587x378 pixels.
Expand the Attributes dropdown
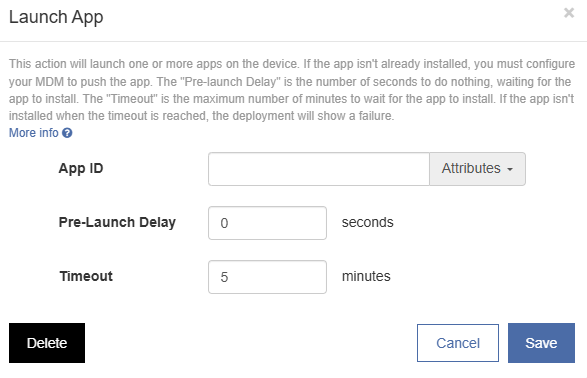click(x=477, y=169)
